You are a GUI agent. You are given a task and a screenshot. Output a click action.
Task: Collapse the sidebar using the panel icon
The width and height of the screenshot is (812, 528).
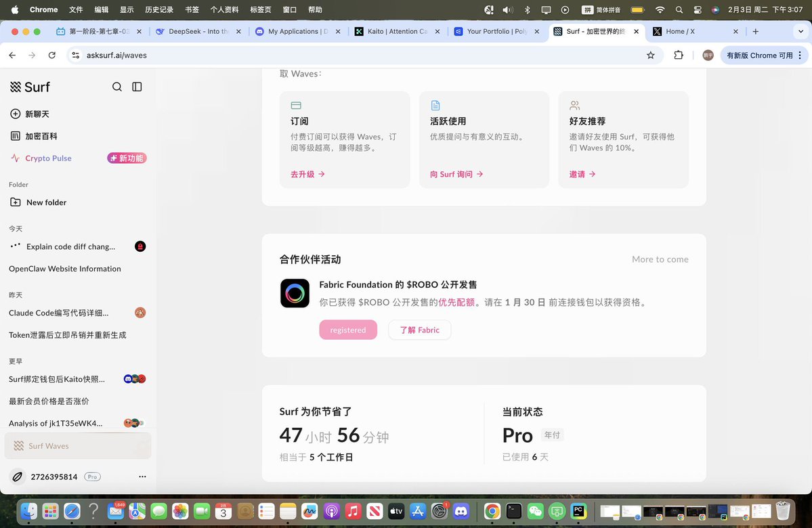137,87
